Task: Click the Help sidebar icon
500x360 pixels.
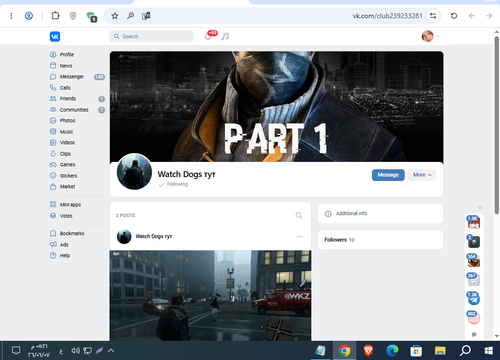Action: [x=53, y=256]
